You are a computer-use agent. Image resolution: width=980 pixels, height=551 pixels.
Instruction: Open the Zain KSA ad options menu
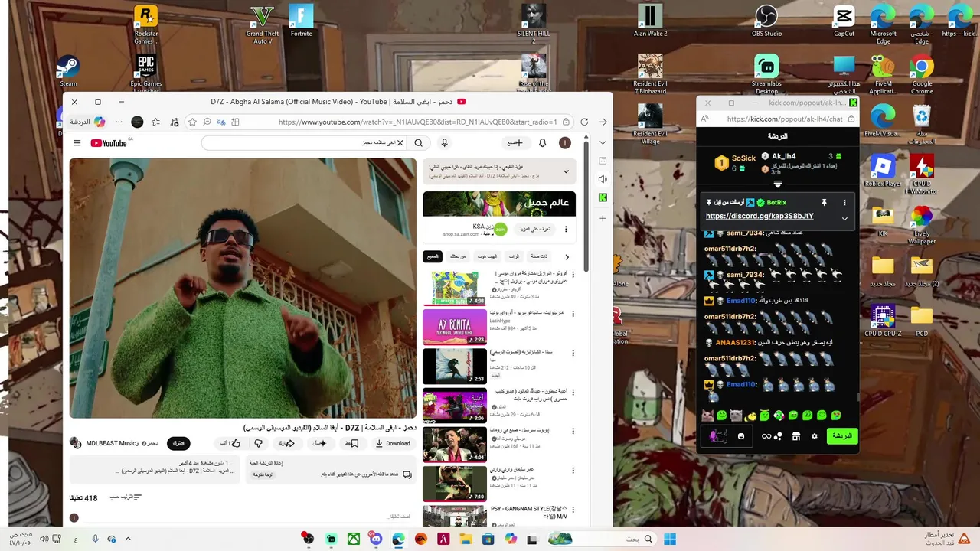(566, 229)
